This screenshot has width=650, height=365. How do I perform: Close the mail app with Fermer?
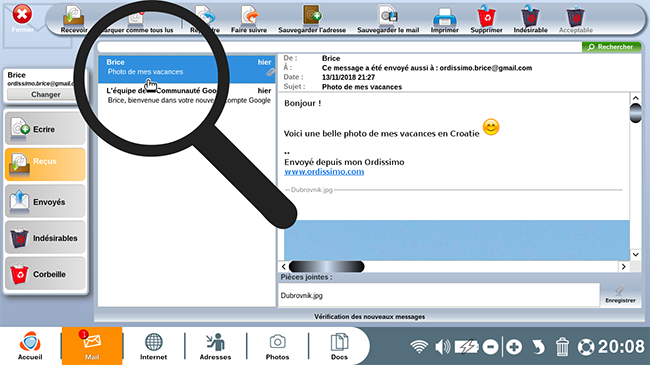pos(22,18)
